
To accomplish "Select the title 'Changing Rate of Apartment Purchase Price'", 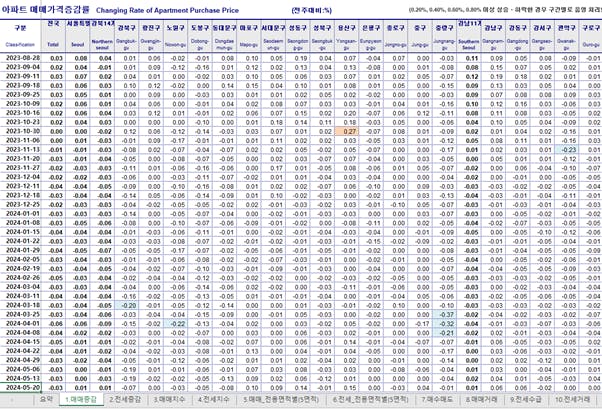I will pos(167,10).
